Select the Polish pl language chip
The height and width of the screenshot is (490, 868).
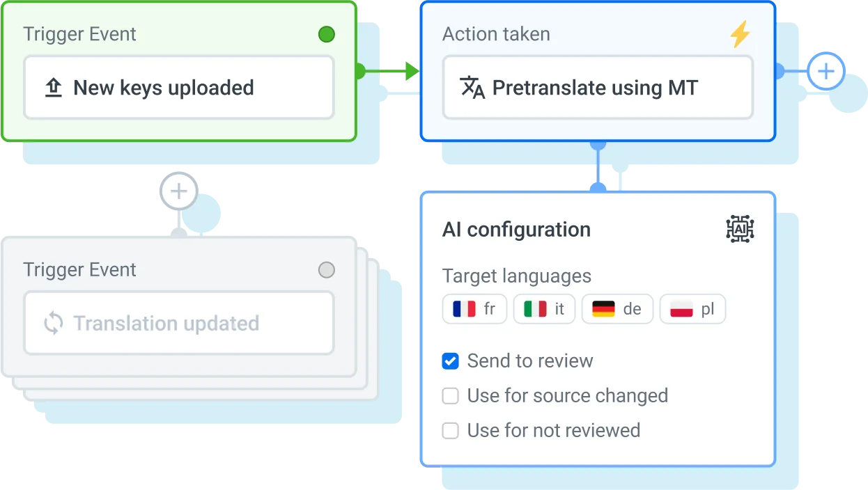click(x=692, y=309)
